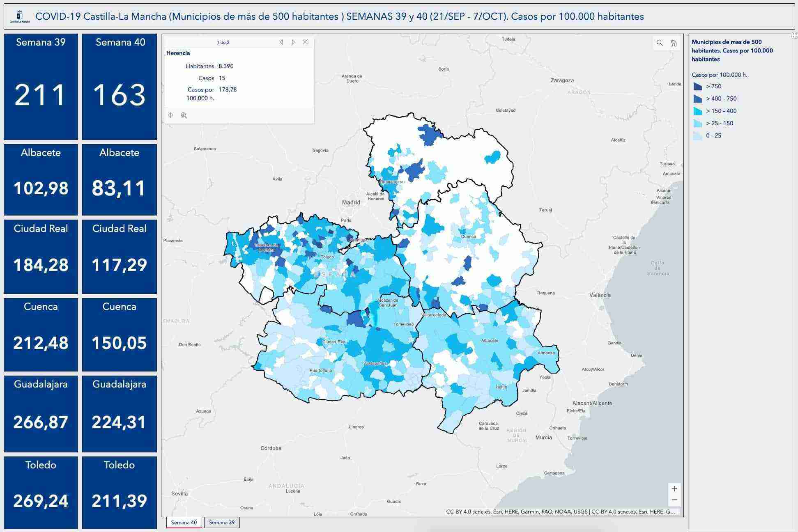Click the Albacete label on the map
798x532 pixels.
pos(490,341)
